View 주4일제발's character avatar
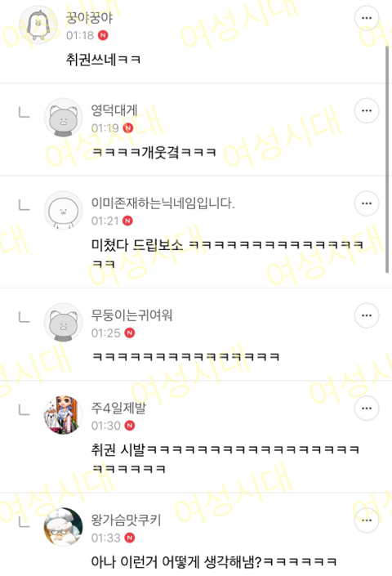This screenshot has height=576, width=392. pos(63,415)
